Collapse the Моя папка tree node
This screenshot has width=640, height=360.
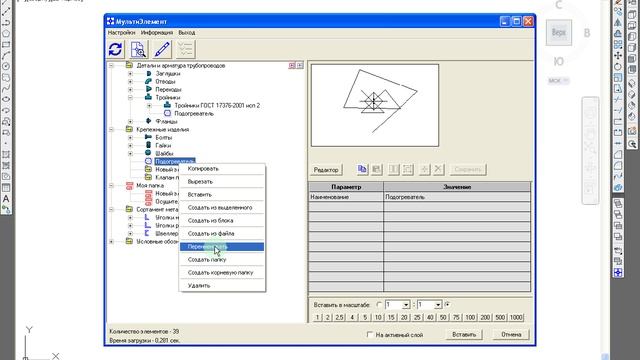(x=111, y=185)
